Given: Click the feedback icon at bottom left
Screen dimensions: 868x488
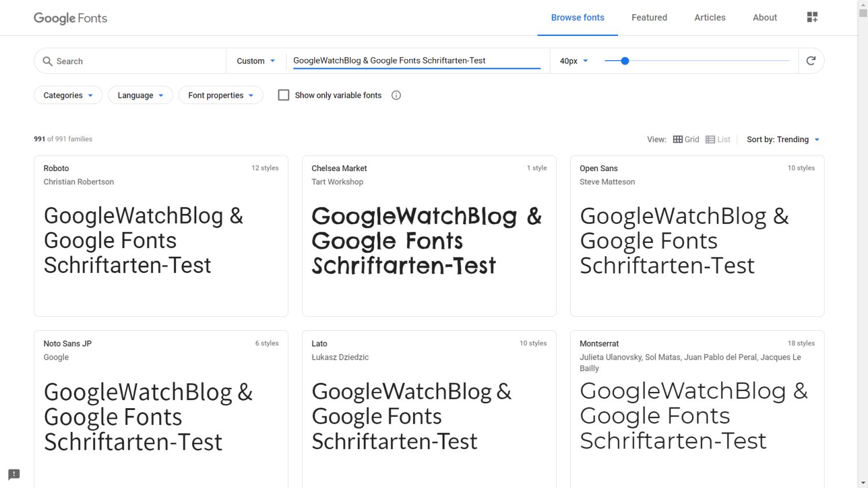Looking at the screenshot, I should 14,474.
